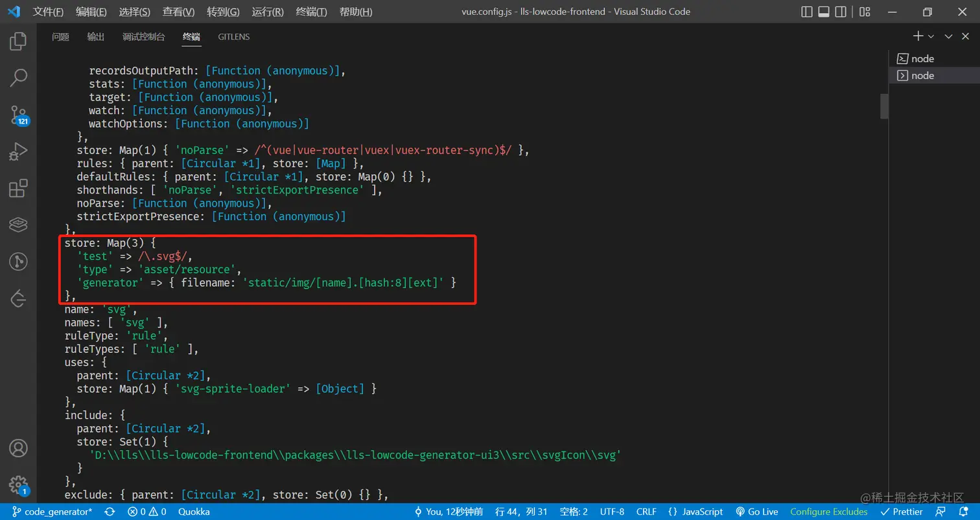This screenshot has width=980, height=520.
Task: Open the Explorer view in activity bar
Action: (18, 41)
